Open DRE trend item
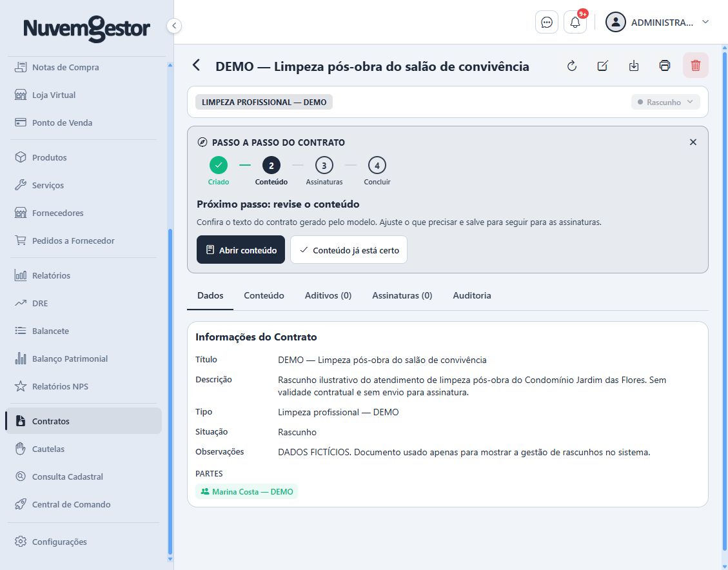 coord(84,303)
